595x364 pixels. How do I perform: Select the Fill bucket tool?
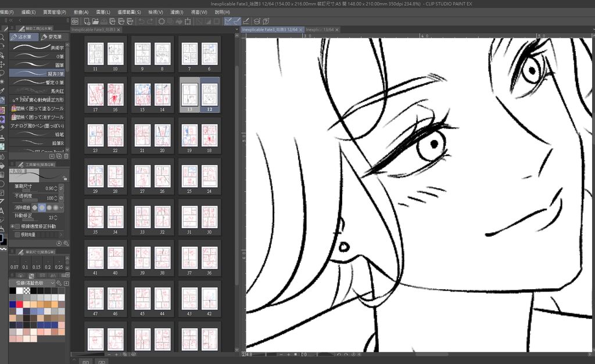[x=2, y=165]
